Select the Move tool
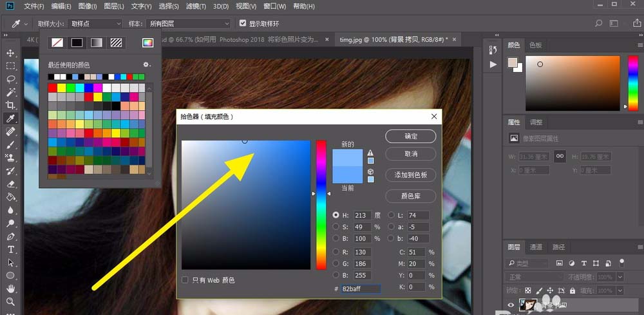 click(x=11, y=53)
